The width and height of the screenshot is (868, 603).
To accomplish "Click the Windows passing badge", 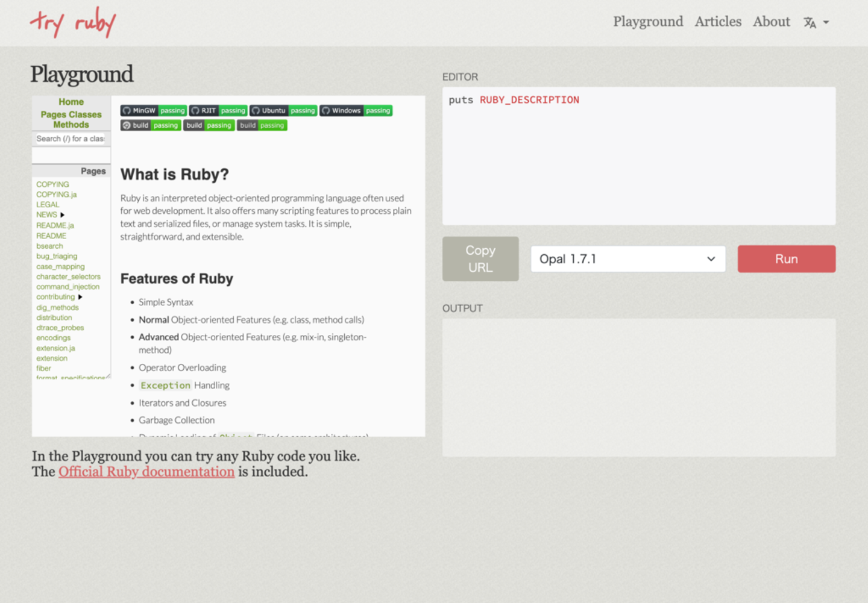I will 356,110.
